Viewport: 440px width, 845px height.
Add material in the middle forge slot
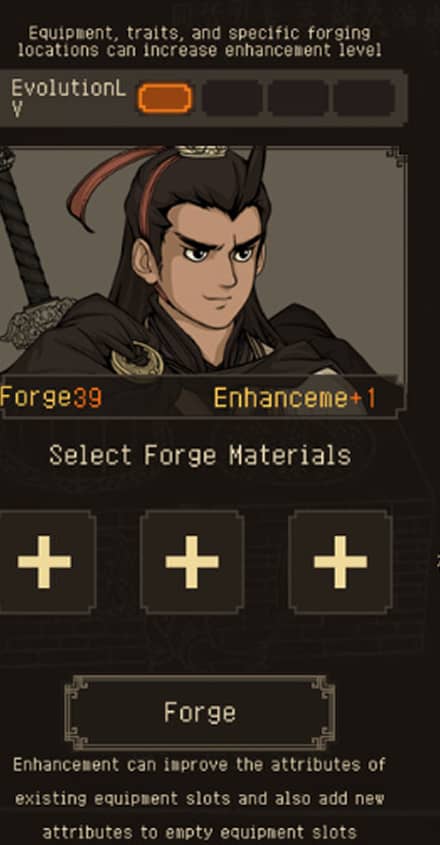192,562
